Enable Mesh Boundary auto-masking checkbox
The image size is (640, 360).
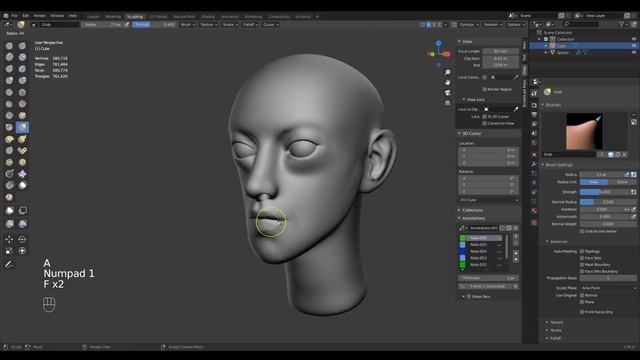[x=582, y=264]
